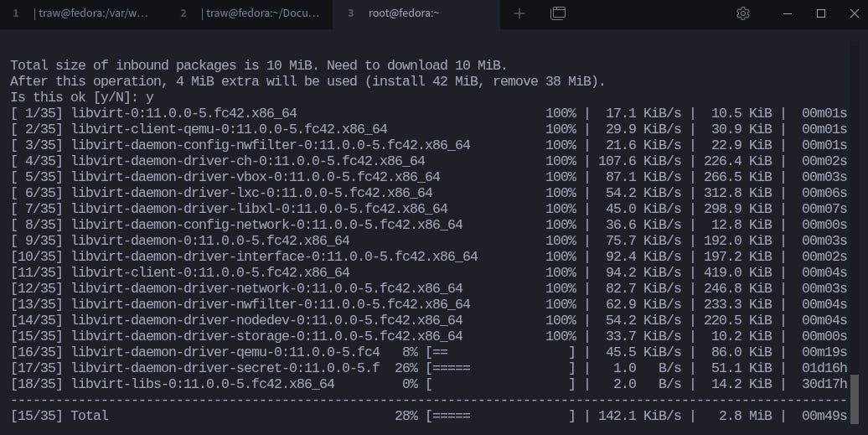Click libvirt-daemon-driver-qemu progress bar at 8%

click(500, 352)
